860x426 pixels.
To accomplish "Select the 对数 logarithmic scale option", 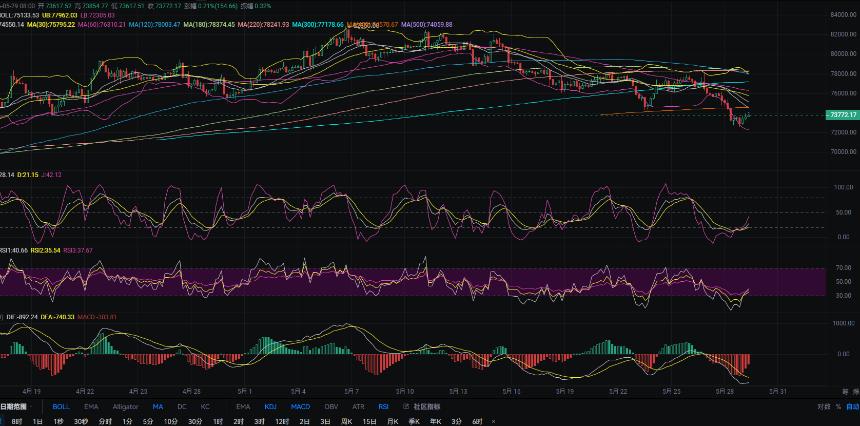I will [823, 407].
